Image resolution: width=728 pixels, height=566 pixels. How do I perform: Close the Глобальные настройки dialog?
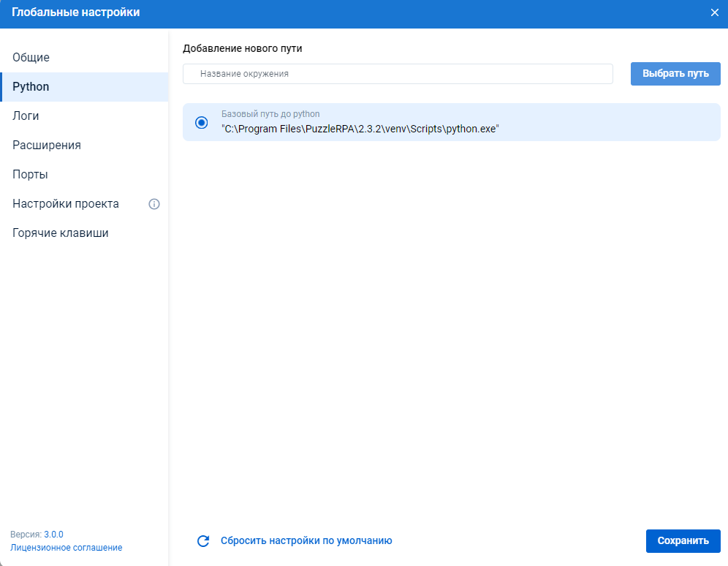(714, 12)
